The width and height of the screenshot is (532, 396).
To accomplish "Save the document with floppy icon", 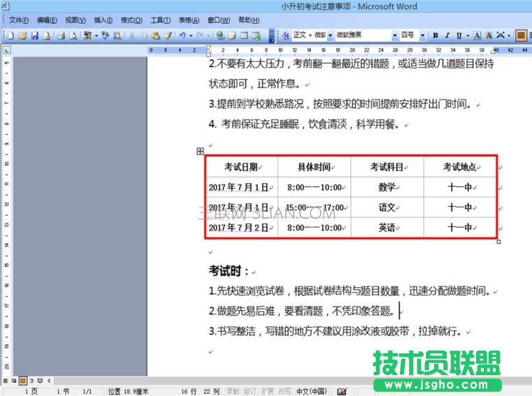I will pyautogui.click(x=35, y=35).
